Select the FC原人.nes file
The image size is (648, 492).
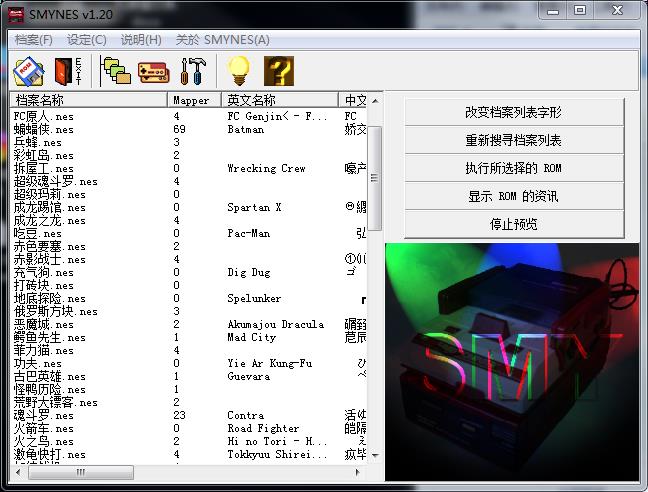coord(44,116)
